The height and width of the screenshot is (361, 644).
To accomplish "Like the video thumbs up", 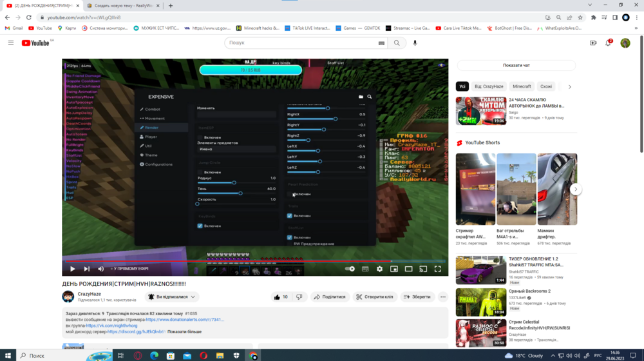I will click(x=281, y=297).
